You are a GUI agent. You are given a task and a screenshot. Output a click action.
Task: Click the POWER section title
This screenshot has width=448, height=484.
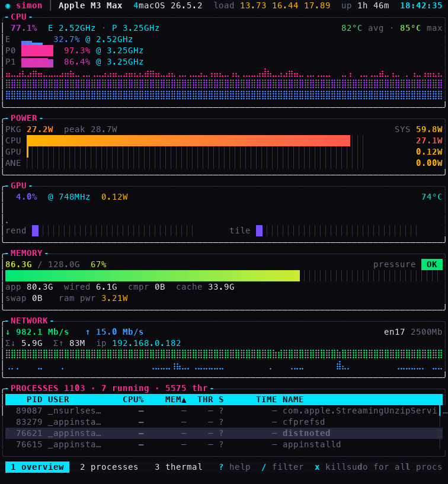pos(24,118)
